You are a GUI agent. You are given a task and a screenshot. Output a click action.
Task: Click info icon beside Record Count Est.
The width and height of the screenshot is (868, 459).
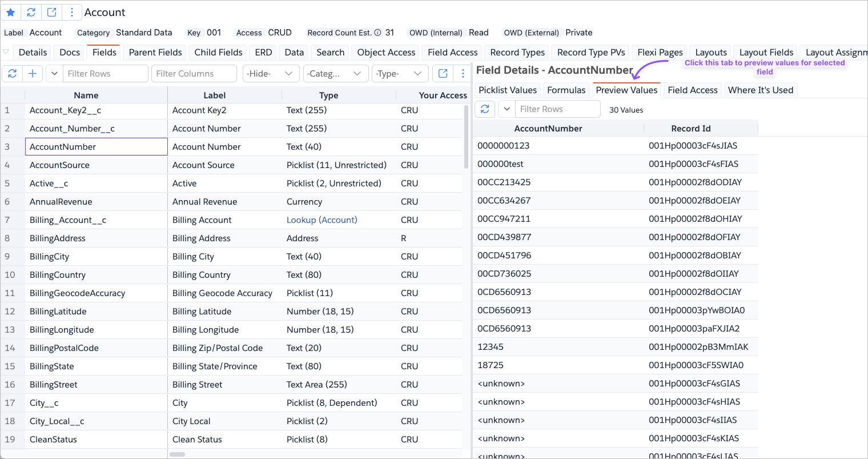pos(377,33)
